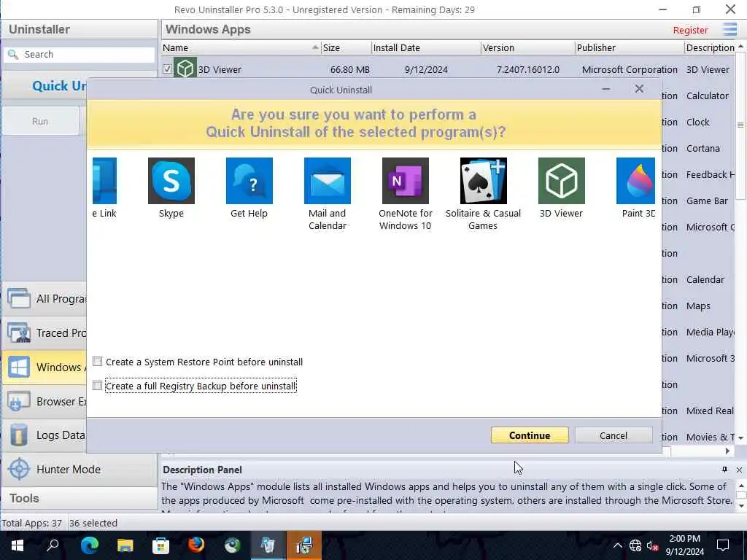Click the Solitaire & Casual Games icon
This screenshot has width=747, height=560.
[484, 181]
